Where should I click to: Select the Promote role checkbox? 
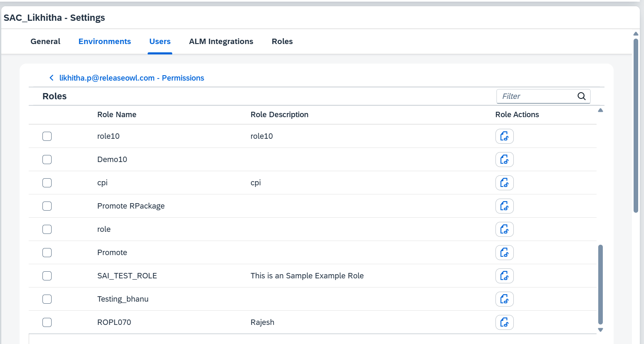pos(47,253)
